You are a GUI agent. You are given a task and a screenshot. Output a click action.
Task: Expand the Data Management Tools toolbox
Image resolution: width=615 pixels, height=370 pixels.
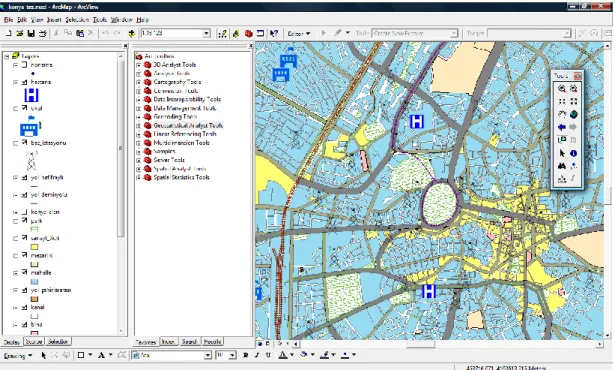138,108
